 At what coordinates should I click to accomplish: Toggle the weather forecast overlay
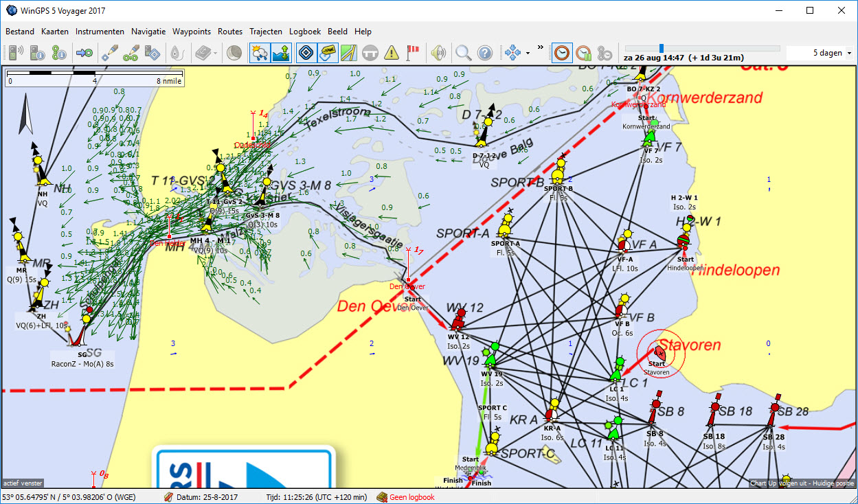click(260, 52)
